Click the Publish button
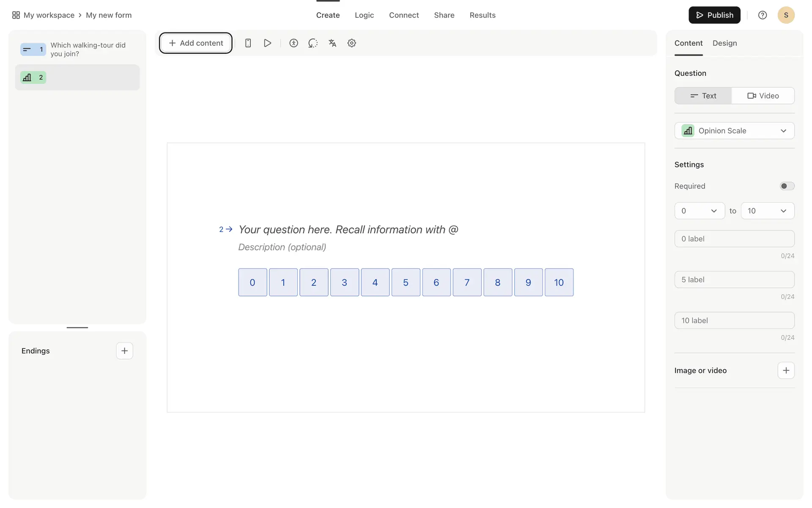Screen dimensions: 812x508 (x=714, y=15)
